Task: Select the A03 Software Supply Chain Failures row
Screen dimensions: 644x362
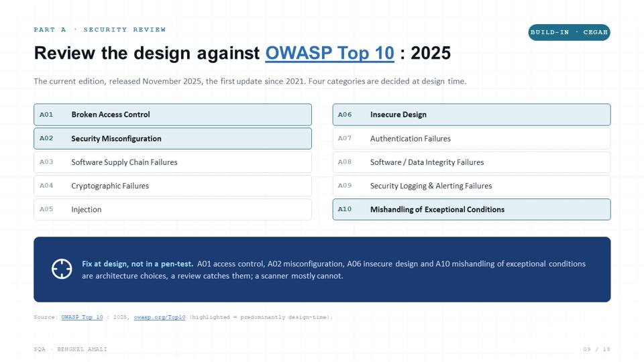Action: [172, 162]
